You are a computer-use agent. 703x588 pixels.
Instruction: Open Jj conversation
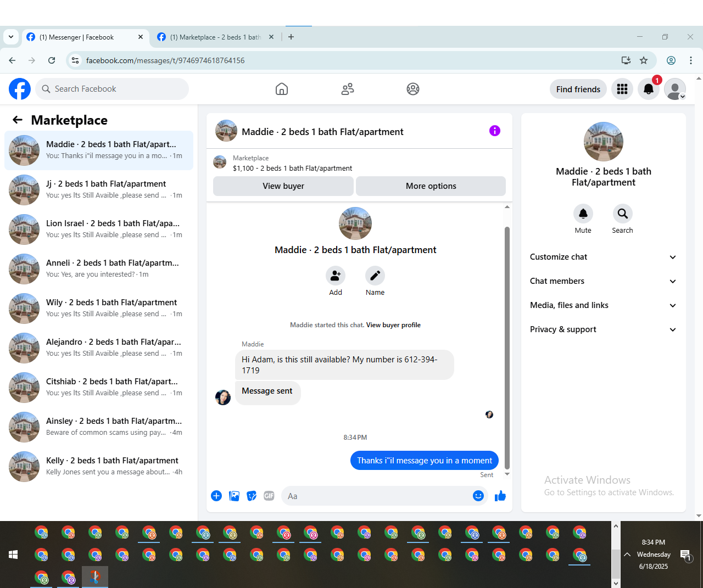99,189
